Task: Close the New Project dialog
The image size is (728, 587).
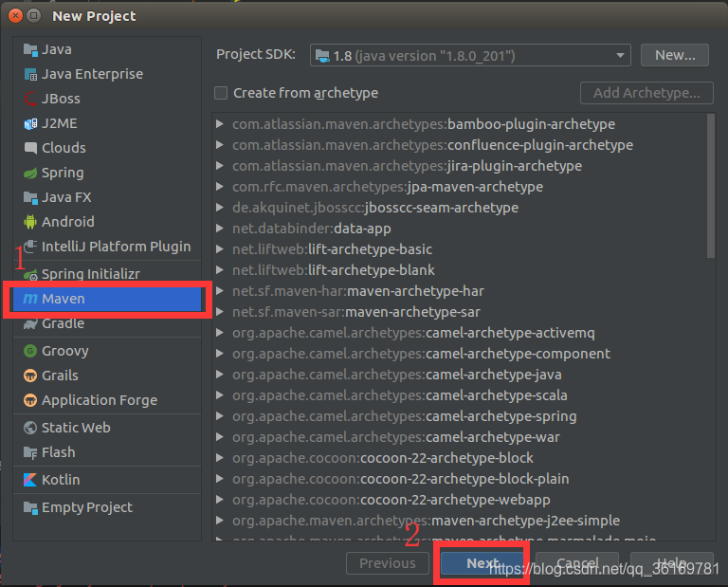Action: (x=16, y=16)
